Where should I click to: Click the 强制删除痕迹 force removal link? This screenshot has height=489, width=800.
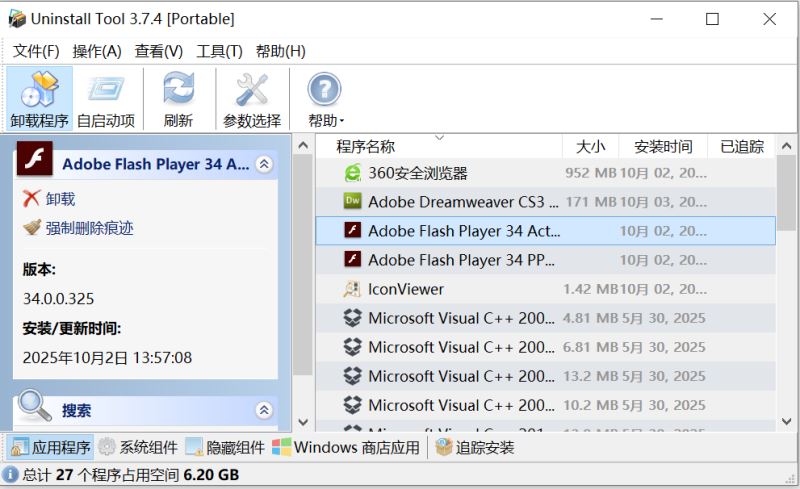(89, 228)
